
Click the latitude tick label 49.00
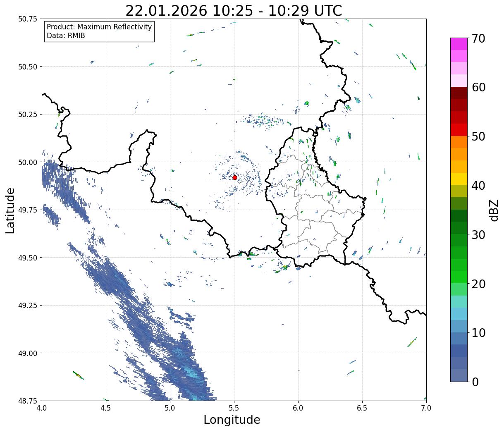(x=28, y=353)
